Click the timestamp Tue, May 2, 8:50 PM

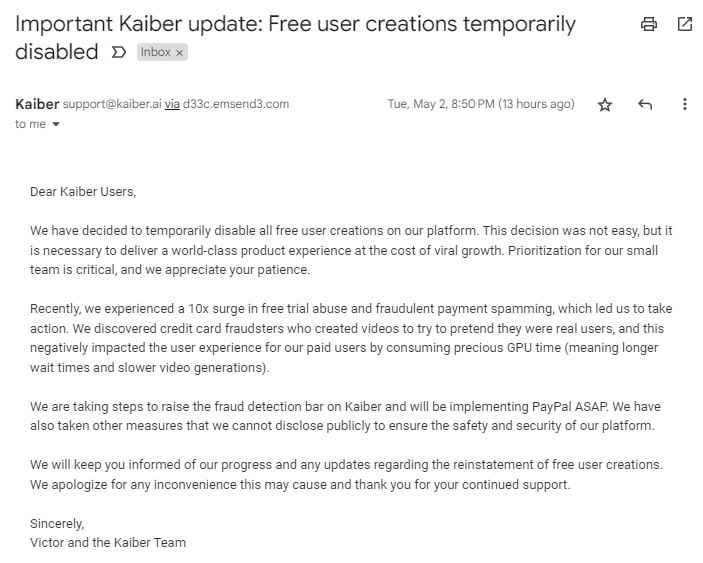pyautogui.click(x=481, y=104)
